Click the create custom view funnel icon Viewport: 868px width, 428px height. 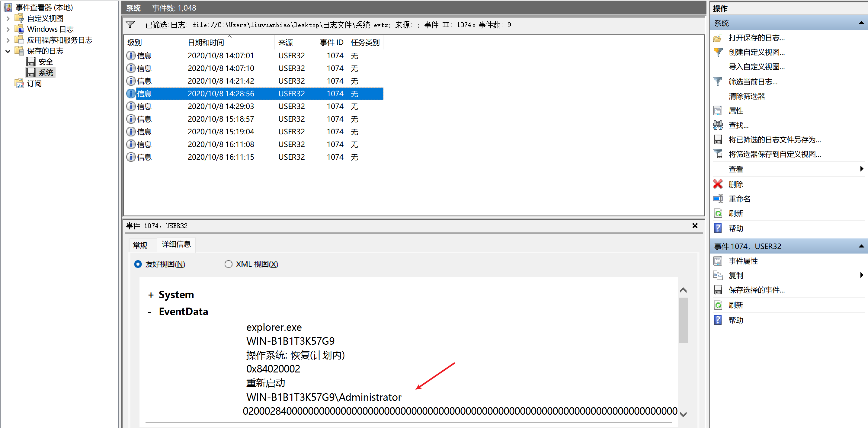[x=718, y=52]
